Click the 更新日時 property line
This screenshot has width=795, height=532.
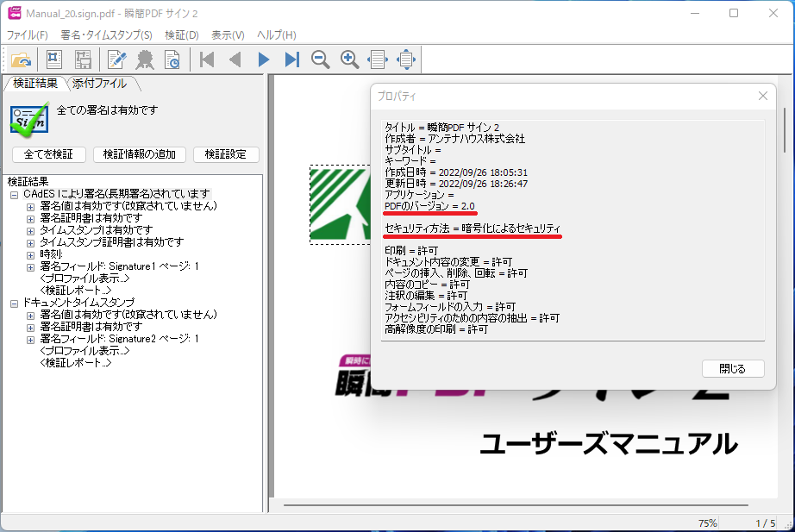pyautogui.click(x=456, y=184)
